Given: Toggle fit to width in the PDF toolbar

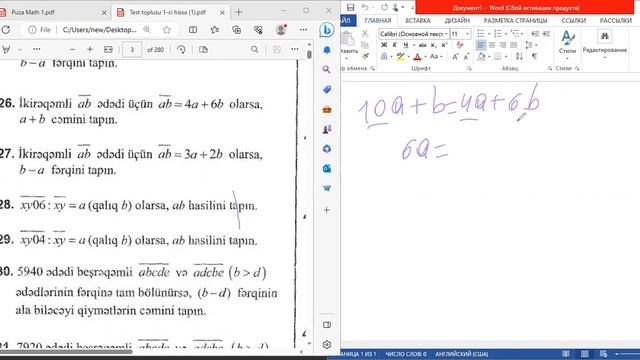Looking at the screenshot, I should pyautogui.click(x=108, y=49).
